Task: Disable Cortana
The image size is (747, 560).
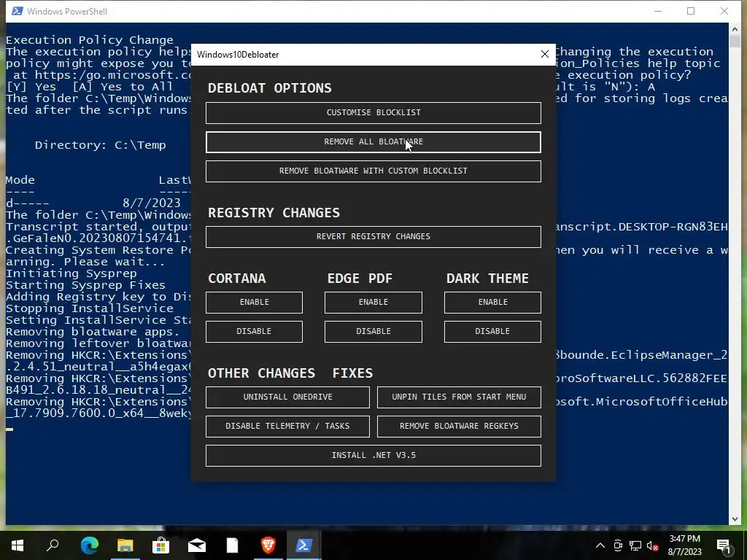Action: [254, 332]
